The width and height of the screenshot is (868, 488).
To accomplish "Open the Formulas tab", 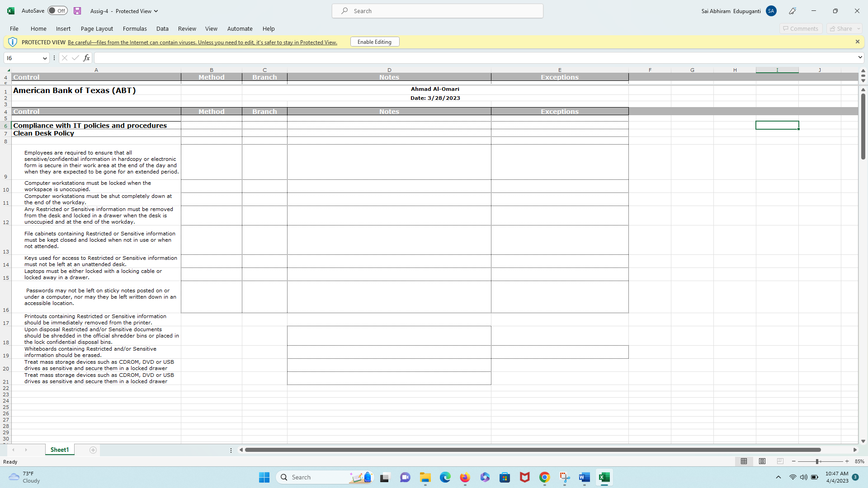I will point(135,28).
